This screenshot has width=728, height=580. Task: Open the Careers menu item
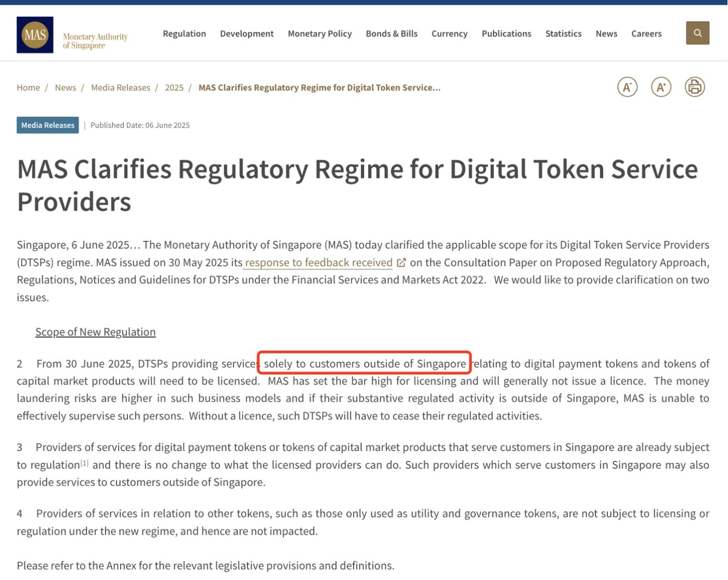pos(646,34)
